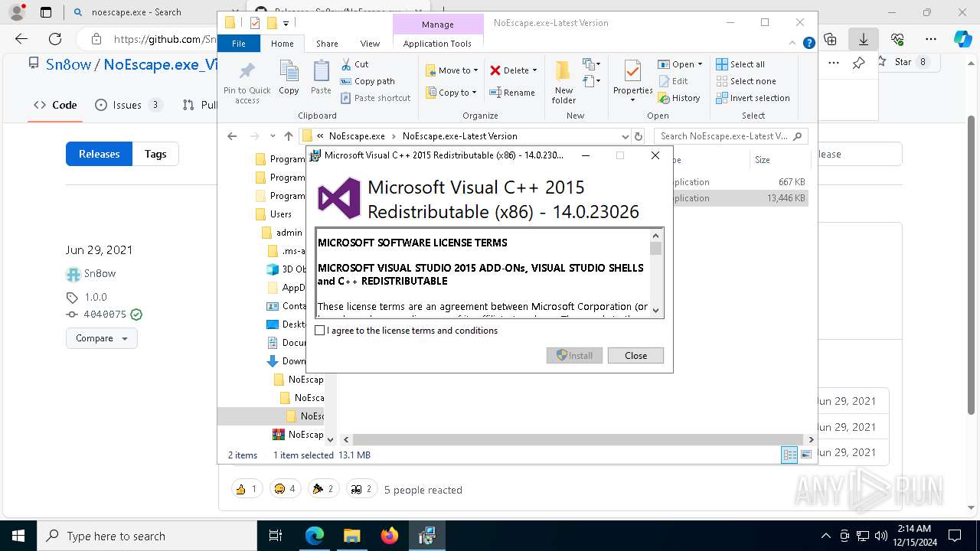Select the Users folder in tree
Viewport: 980px width, 551px height.
[x=280, y=214]
